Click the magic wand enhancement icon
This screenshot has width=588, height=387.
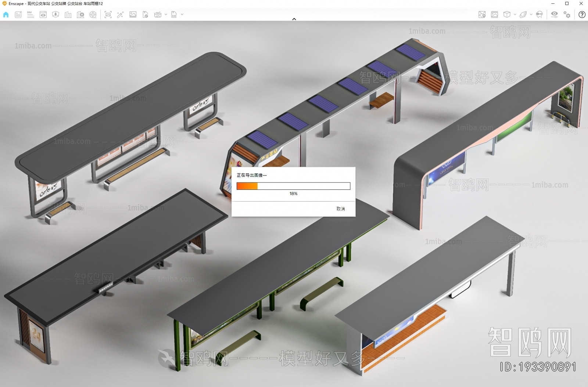tap(120, 15)
